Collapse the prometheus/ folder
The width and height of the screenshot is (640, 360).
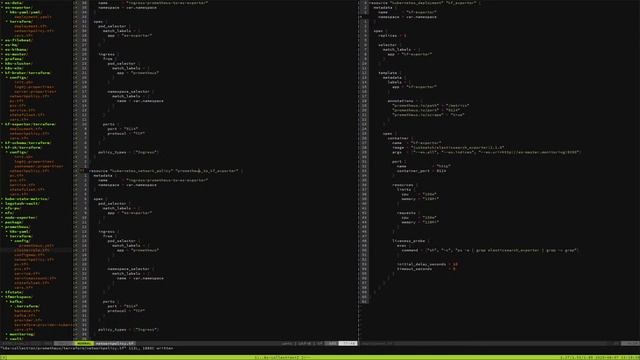[x=17, y=227]
